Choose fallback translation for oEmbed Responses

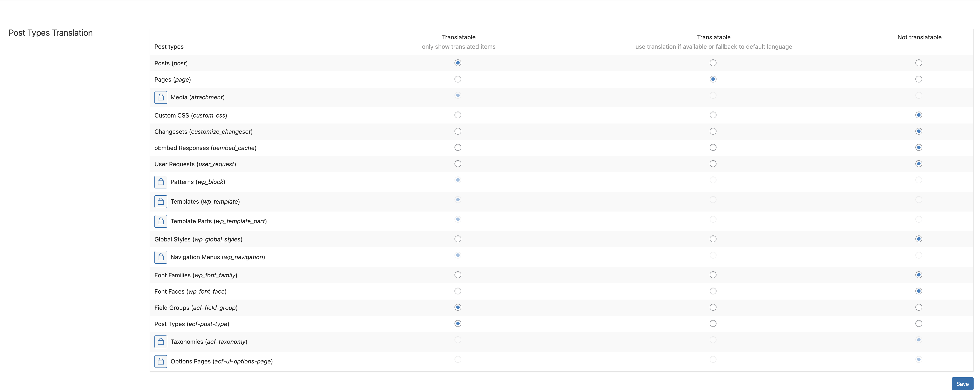pyautogui.click(x=713, y=148)
